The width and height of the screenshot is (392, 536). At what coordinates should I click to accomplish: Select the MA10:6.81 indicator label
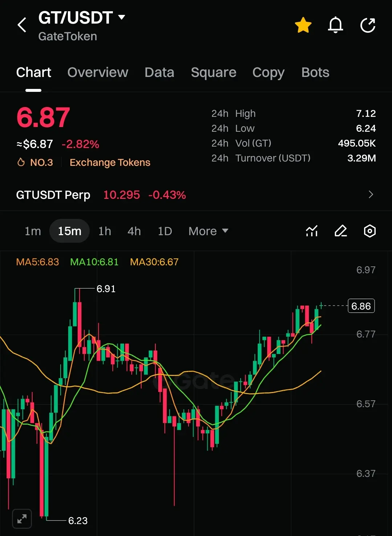pos(94,262)
